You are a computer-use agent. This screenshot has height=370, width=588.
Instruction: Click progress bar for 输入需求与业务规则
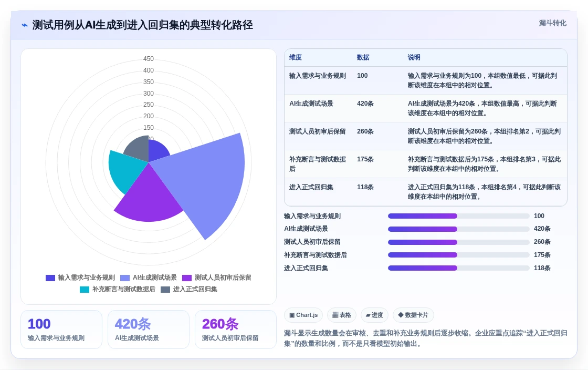[x=459, y=216]
